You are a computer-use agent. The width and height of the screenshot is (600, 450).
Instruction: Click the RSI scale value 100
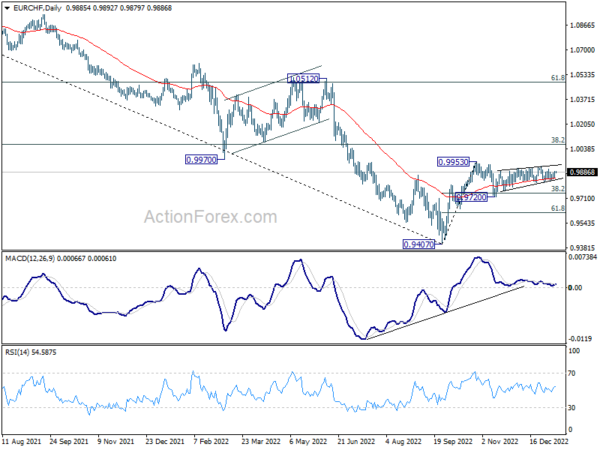point(575,351)
